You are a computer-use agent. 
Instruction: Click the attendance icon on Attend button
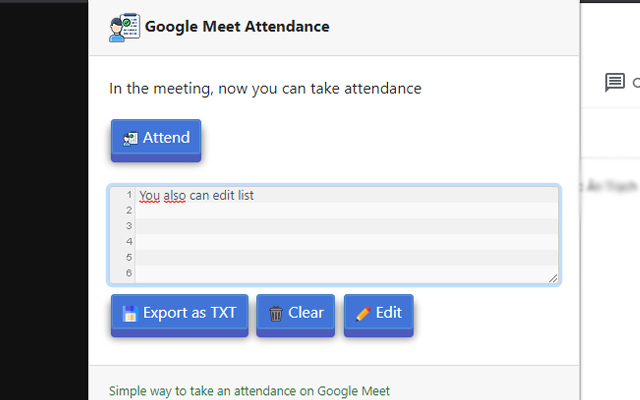pyautogui.click(x=130, y=139)
